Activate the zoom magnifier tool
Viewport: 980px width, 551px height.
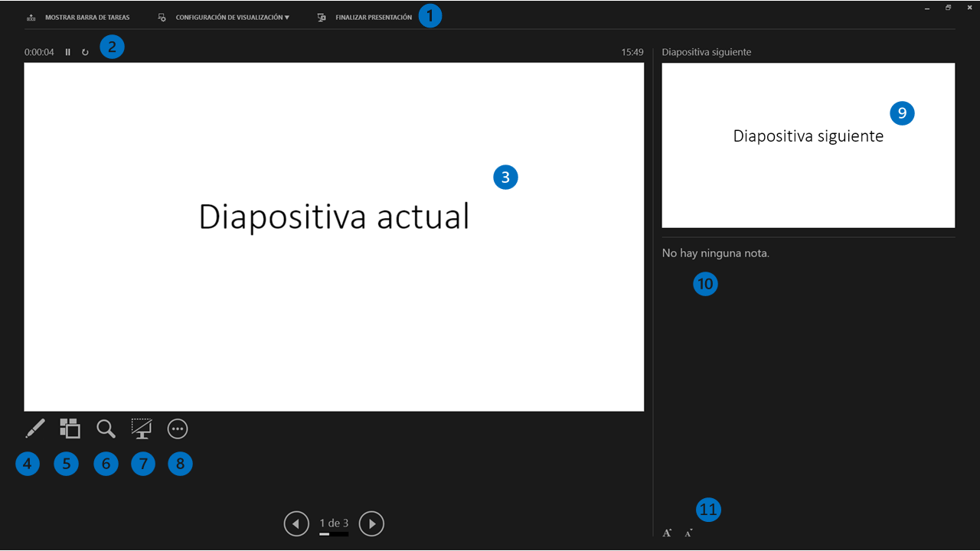pos(106,429)
